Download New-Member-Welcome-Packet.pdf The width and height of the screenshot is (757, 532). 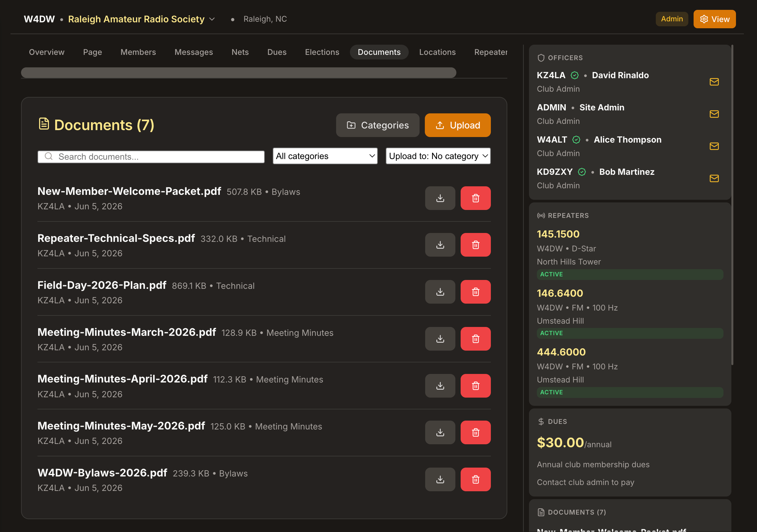(440, 198)
